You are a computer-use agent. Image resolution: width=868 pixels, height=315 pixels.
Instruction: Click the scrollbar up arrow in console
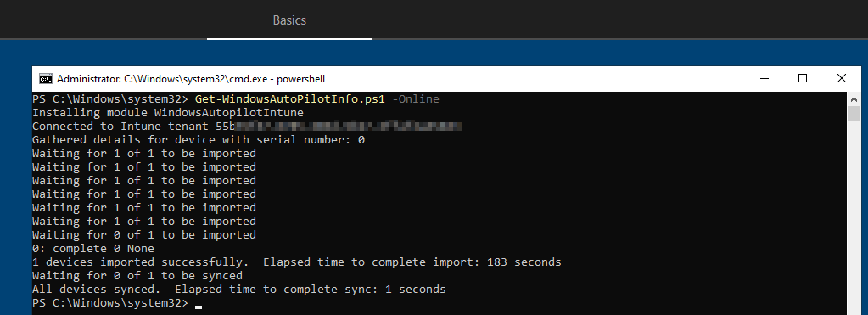click(854, 98)
